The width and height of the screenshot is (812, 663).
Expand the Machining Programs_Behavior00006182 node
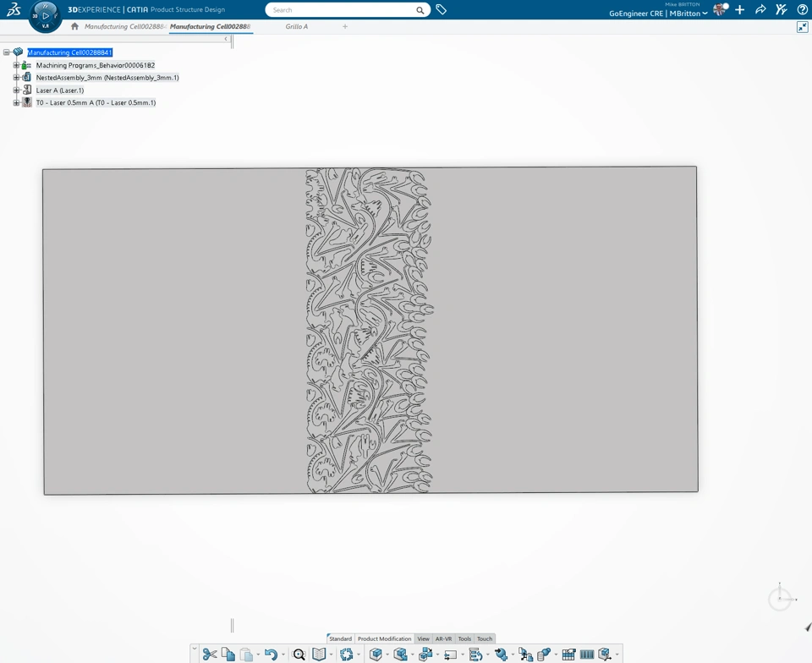coord(16,65)
